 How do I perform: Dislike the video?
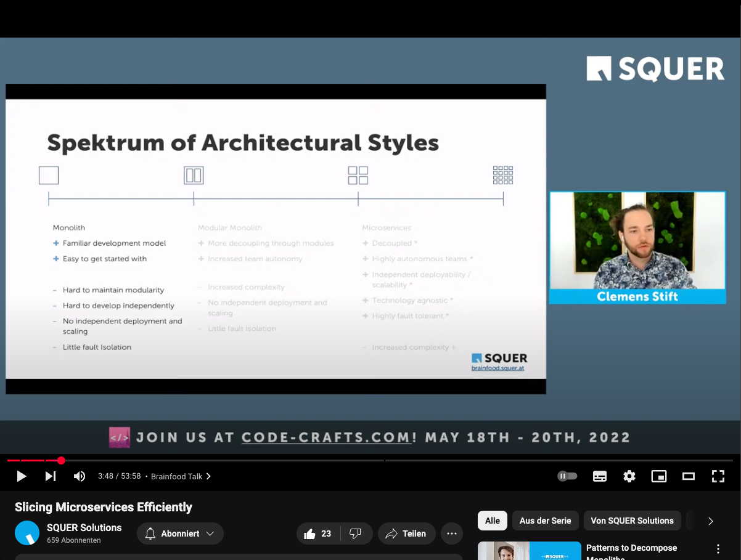[356, 534]
